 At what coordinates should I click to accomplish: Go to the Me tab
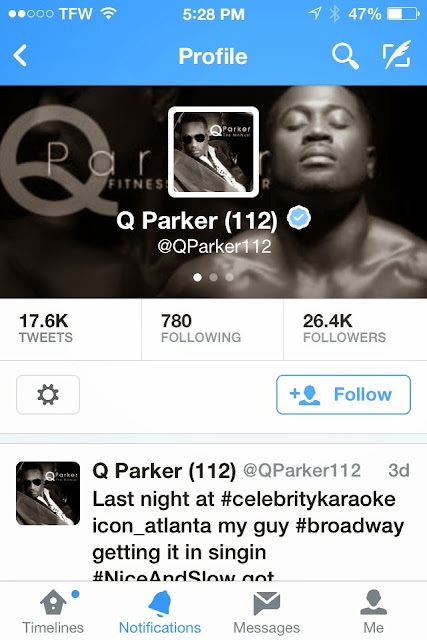tap(374, 611)
